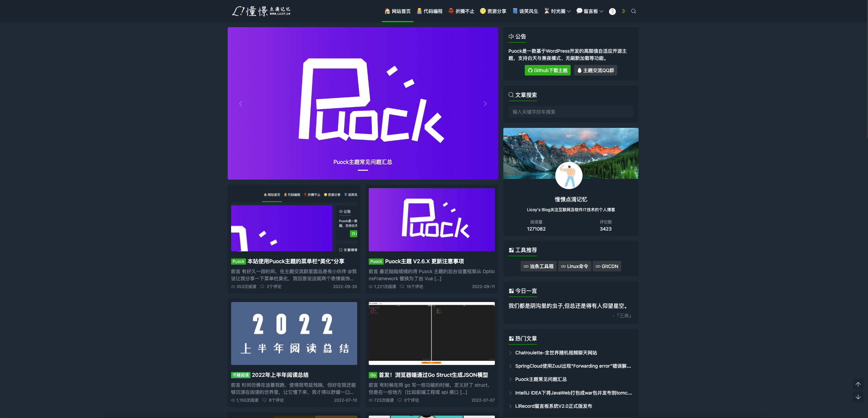The image size is (868, 418).
Task: Click the 353次阅读 eye icon
Action: [x=233, y=287]
